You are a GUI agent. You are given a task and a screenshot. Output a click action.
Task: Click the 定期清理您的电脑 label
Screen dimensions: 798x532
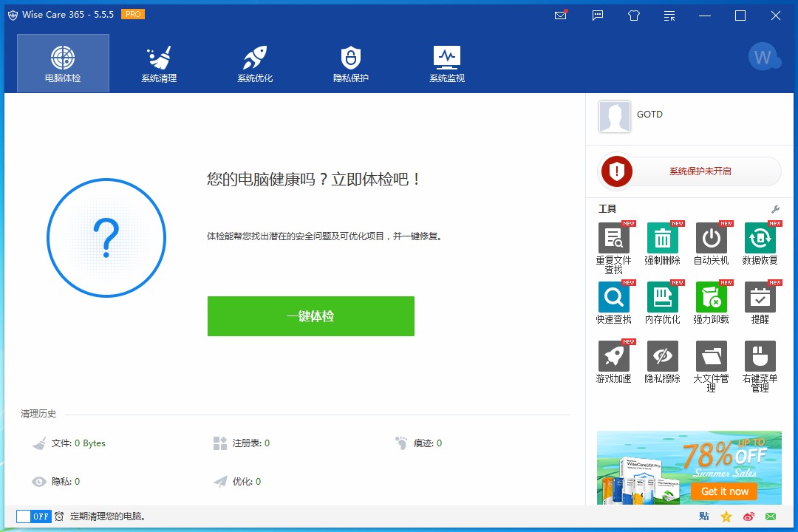[108, 516]
